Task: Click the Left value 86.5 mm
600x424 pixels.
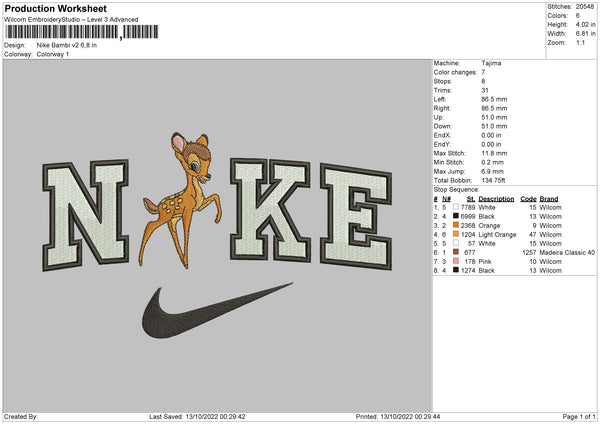Action: click(x=494, y=99)
